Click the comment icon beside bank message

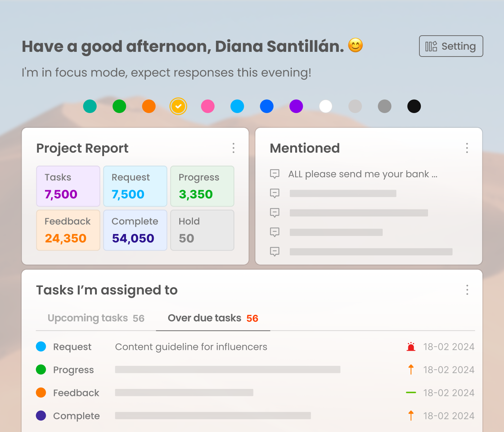click(275, 174)
